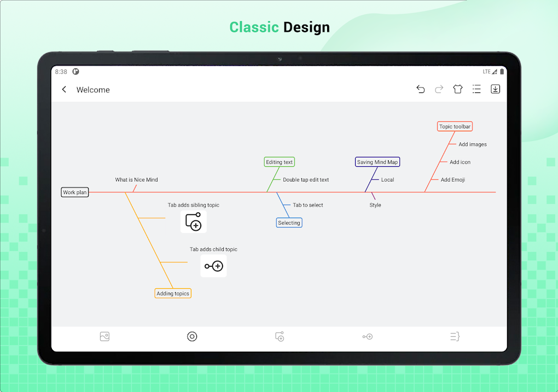Click the Redo icon in the toolbar
Viewport: 558px width, 392px height.
(439, 89)
